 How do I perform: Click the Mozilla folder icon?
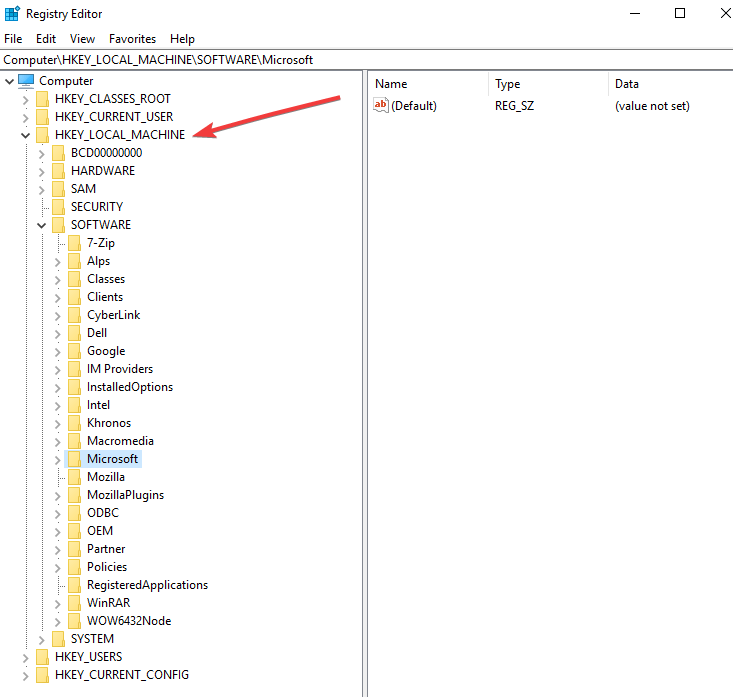point(74,477)
